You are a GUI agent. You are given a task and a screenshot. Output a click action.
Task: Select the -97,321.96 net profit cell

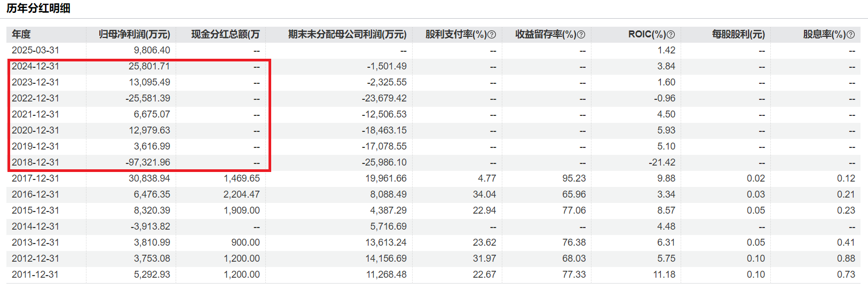[148, 162]
